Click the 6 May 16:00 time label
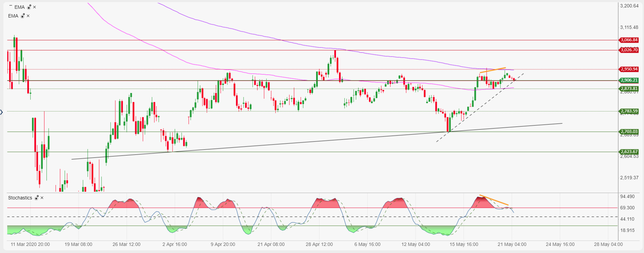 click(x=367, y=244)
